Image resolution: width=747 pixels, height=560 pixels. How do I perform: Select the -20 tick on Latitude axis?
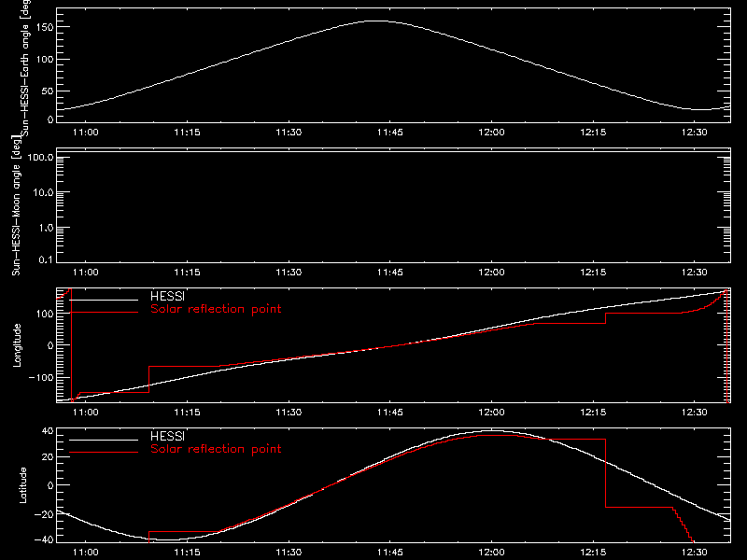click(x=44, y=514)
